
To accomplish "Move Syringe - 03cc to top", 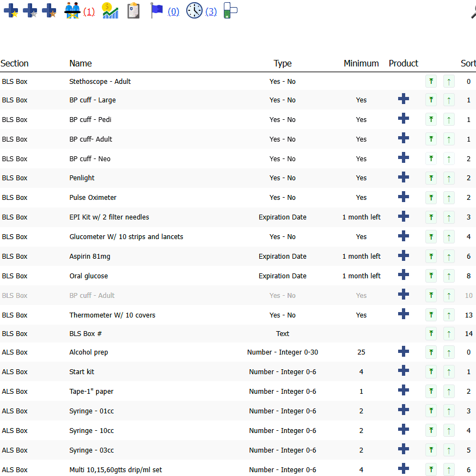I will 431,450.
